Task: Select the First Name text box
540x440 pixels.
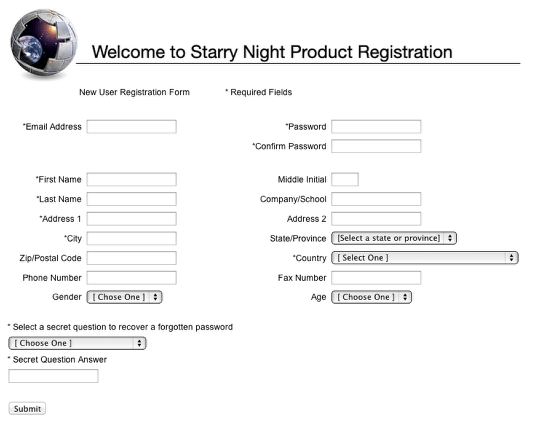Action: (132, 179)
